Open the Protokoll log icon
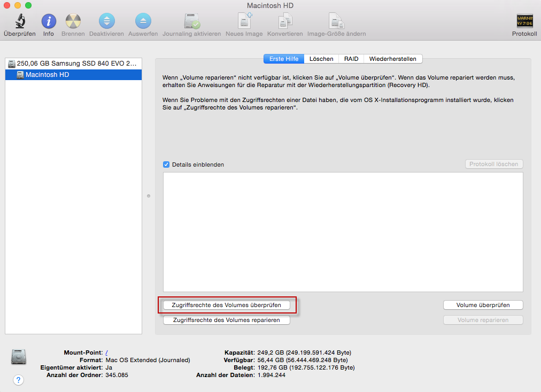541x392 pixels. [524, 21]
